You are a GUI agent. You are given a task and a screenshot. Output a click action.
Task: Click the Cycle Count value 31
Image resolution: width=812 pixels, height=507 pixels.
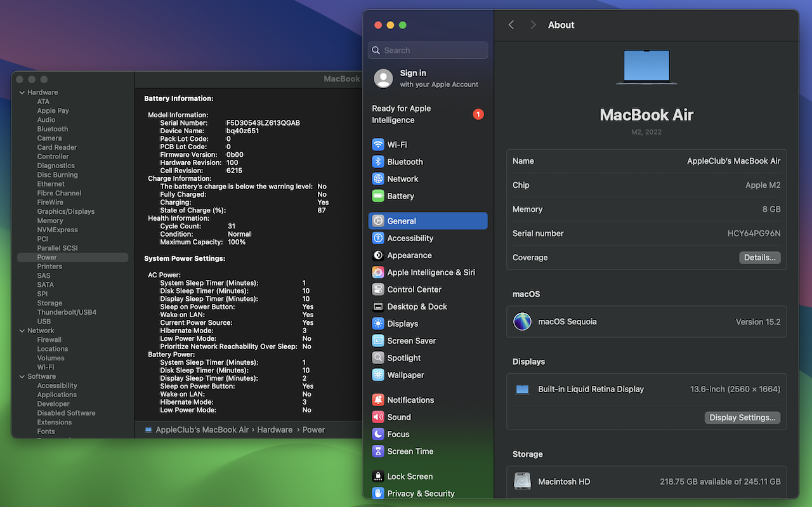(x=232, y=227)
